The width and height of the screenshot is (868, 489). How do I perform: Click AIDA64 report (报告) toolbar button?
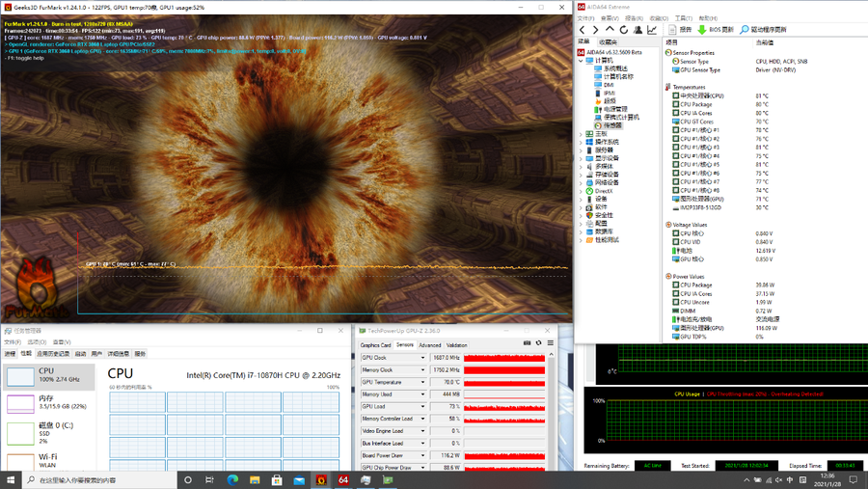[680, 29]
